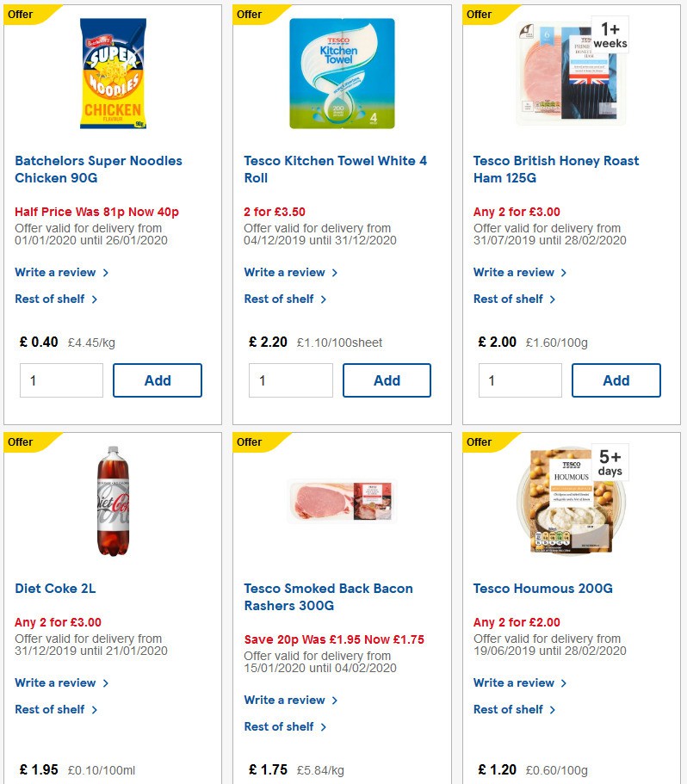
Task: Add Batchelors Super Noodles to the basket
Action: point(158,380)
